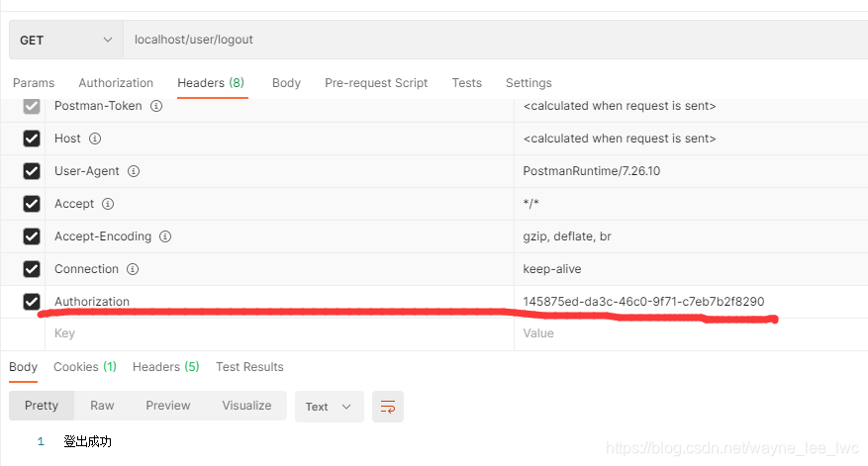Select the request Headers (8) tab

211,83
